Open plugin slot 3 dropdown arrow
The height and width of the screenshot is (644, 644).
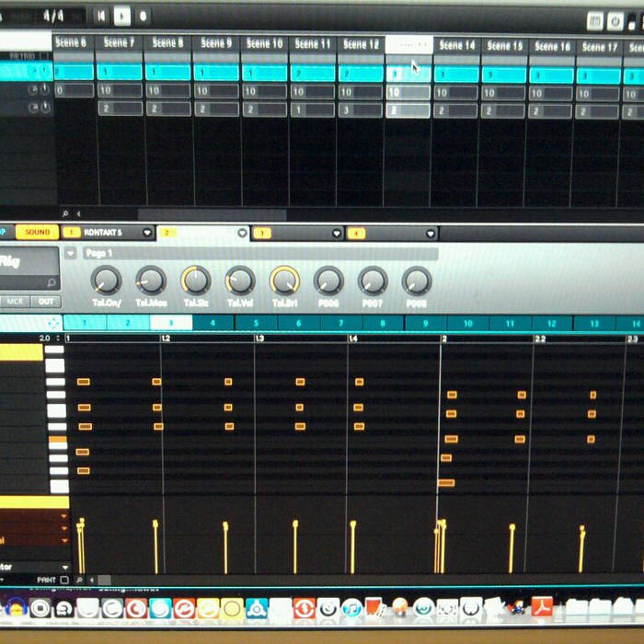click(x=338, y=234)
